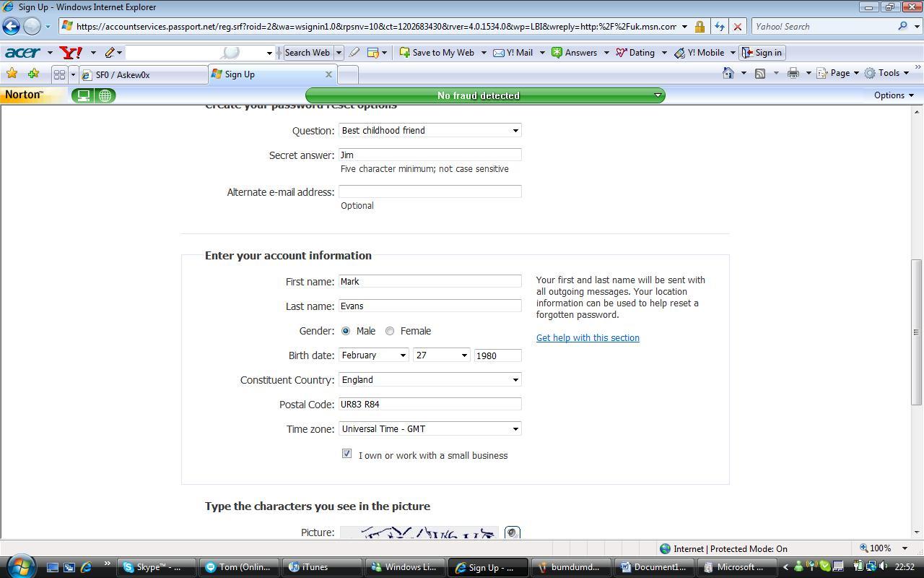This screenshot has width=924, height=578.
Task: Open the Tools menu
Action: pyautogui.click(x=887, y=73)
